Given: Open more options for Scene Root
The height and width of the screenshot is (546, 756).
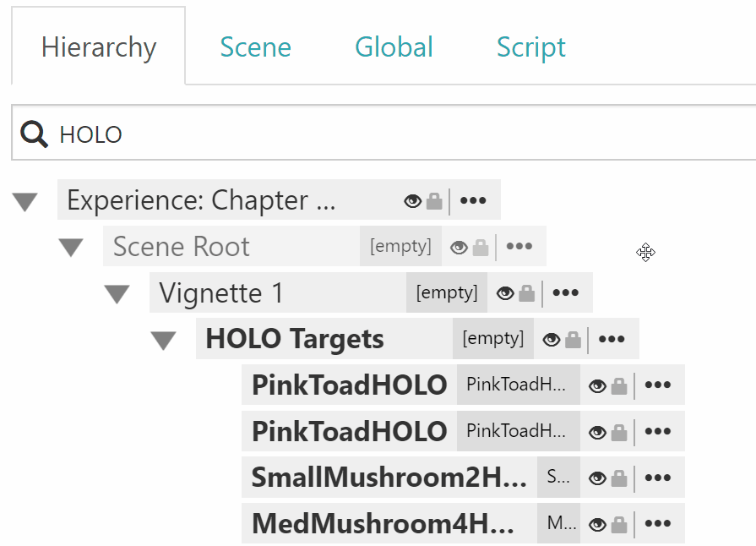Looking at the screenshot, I should [519, 247].
